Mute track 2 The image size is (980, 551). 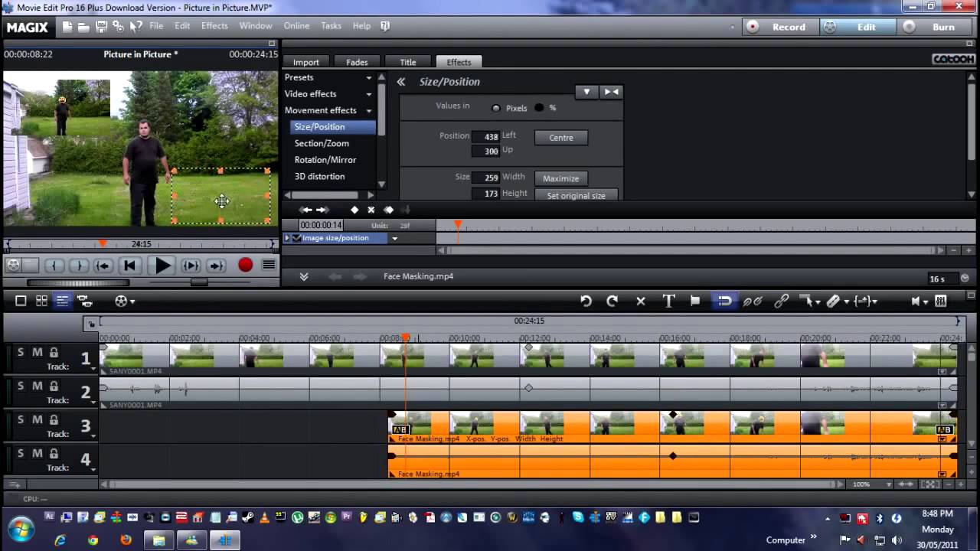click(37, 386)
